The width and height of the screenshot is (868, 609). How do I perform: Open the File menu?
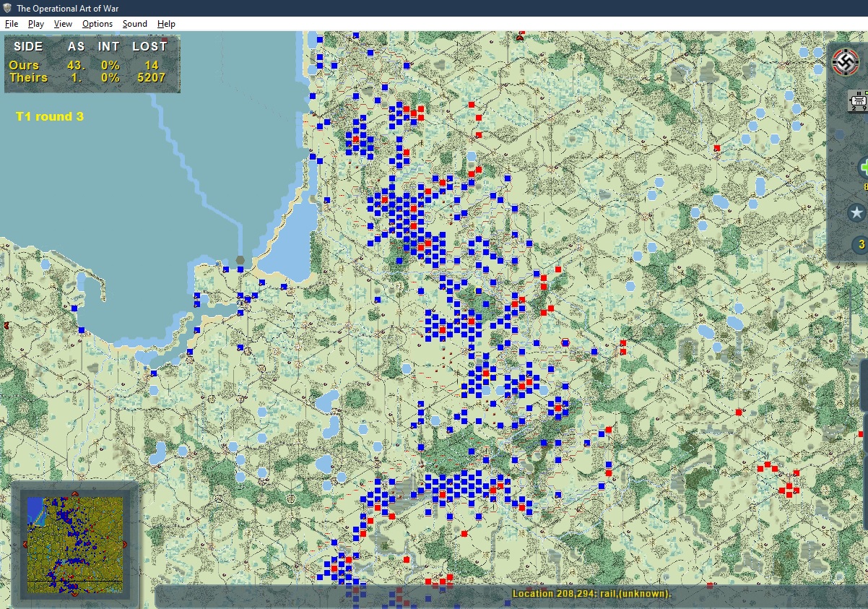pos(11,24)
